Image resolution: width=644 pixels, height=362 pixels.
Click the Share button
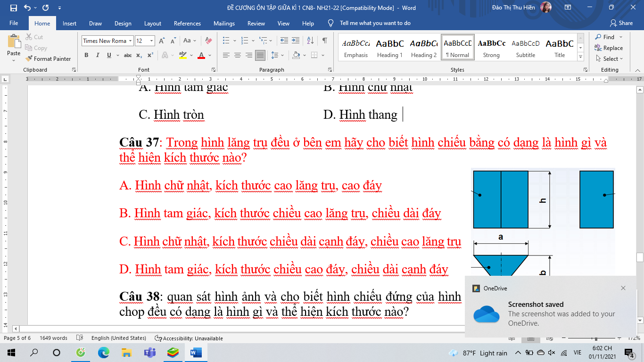point(621,23)
